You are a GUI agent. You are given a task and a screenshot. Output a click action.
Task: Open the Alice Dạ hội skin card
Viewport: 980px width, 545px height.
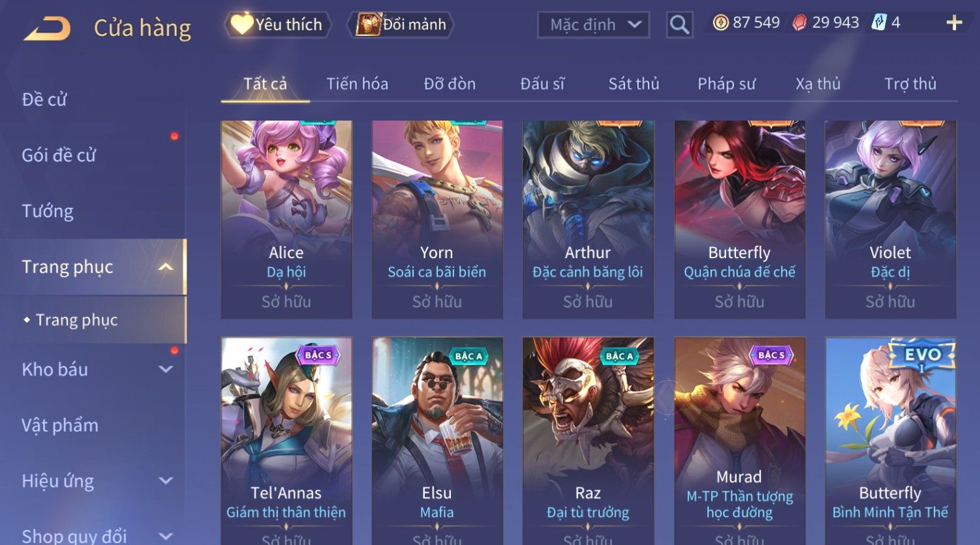point(286,219)
